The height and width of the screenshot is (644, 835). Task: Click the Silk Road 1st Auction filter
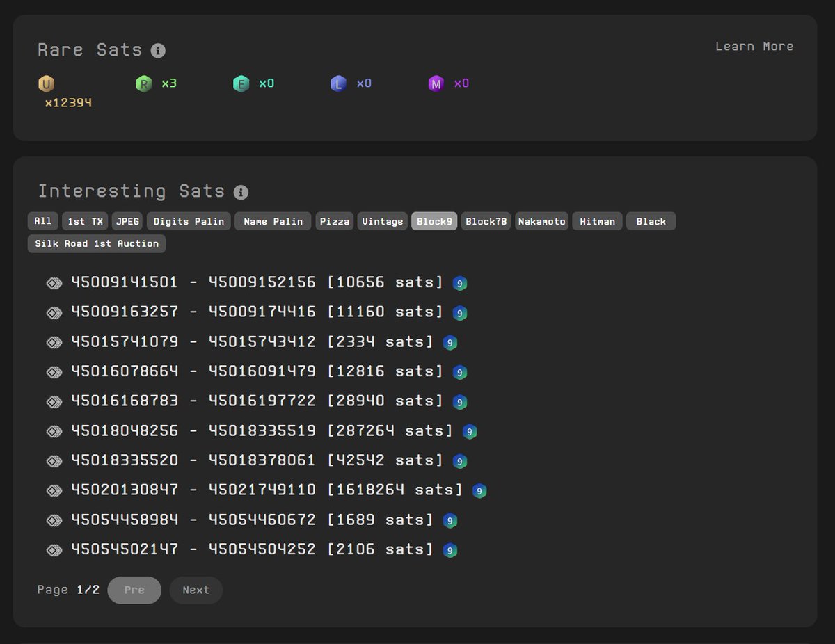[x=96, y=244]
